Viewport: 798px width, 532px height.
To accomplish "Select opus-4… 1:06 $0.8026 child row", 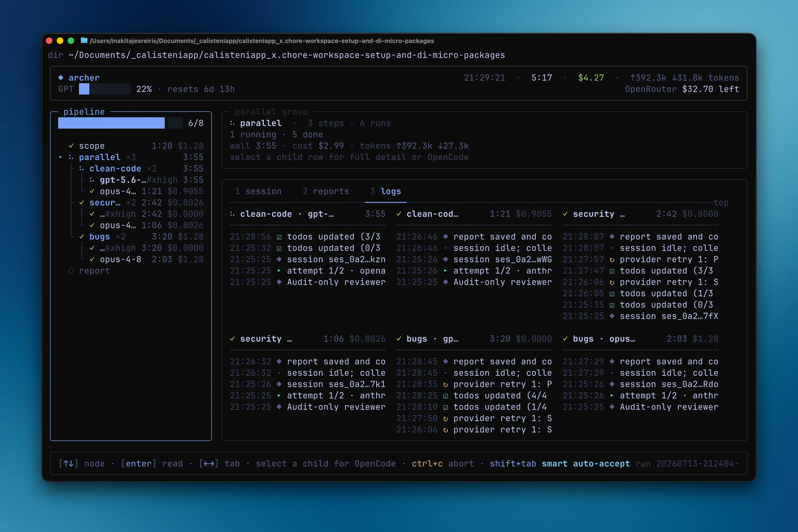I will point(146,225).
